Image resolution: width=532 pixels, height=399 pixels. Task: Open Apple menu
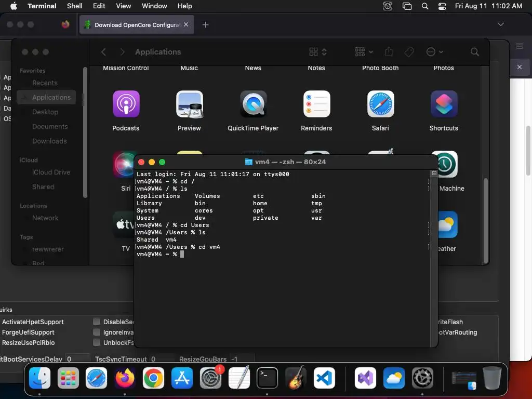click(14, 6)
